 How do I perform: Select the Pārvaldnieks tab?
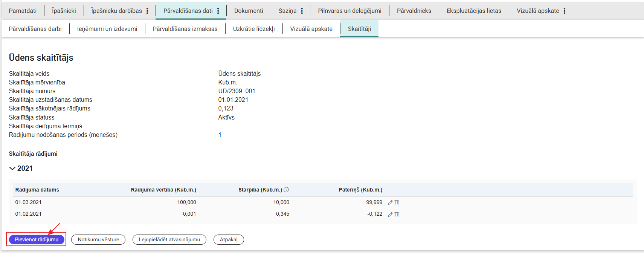pos(414,11)
